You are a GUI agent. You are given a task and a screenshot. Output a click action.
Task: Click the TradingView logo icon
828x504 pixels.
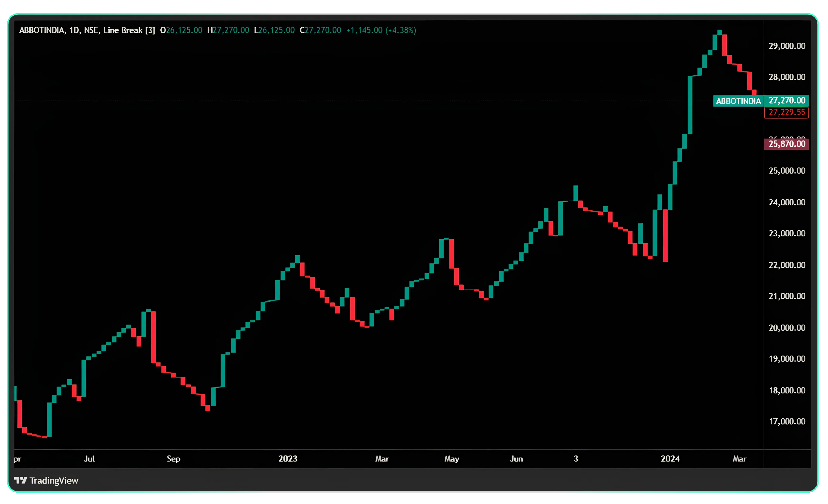coord(20,481)
